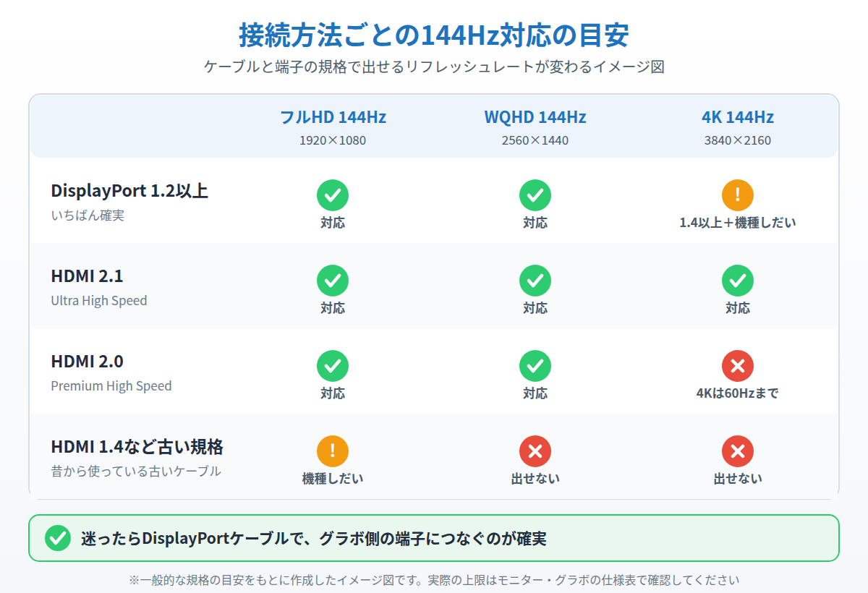Click the subtitle about ケーブルと端子の規格

[x=434, y=67]
